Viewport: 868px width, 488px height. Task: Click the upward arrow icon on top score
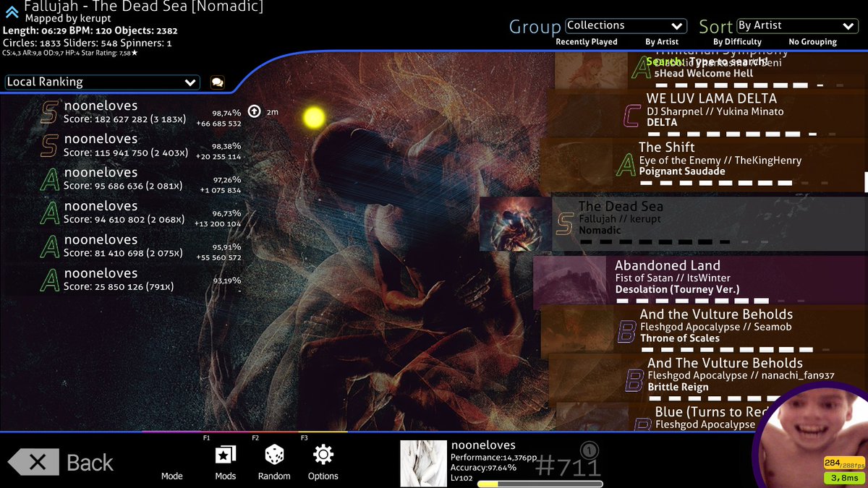tap(254, 112)
